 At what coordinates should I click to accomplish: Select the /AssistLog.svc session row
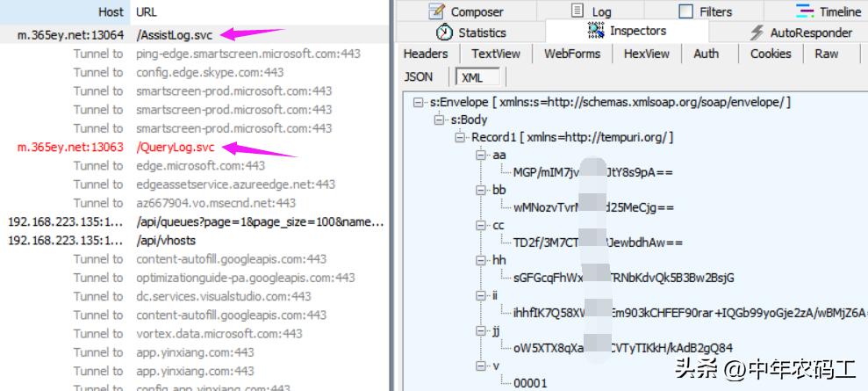(194, 35)
